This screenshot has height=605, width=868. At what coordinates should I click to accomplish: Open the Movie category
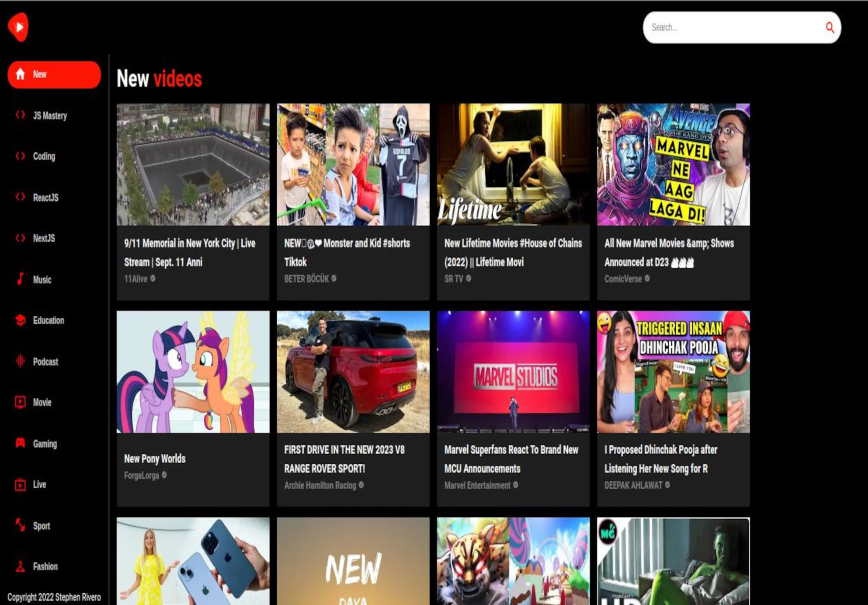coord(42,402)
